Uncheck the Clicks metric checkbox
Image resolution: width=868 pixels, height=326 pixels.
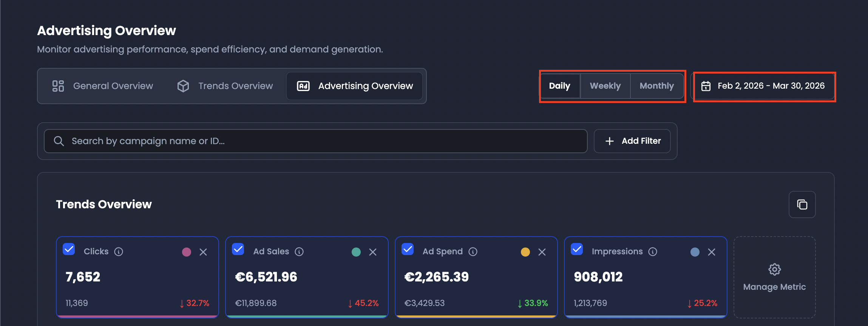pos(69,249)
